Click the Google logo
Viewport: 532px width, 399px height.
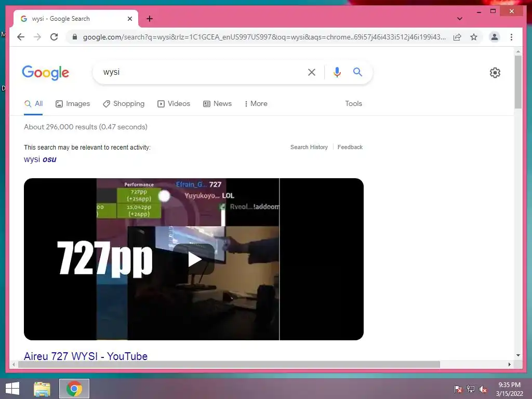46,73
